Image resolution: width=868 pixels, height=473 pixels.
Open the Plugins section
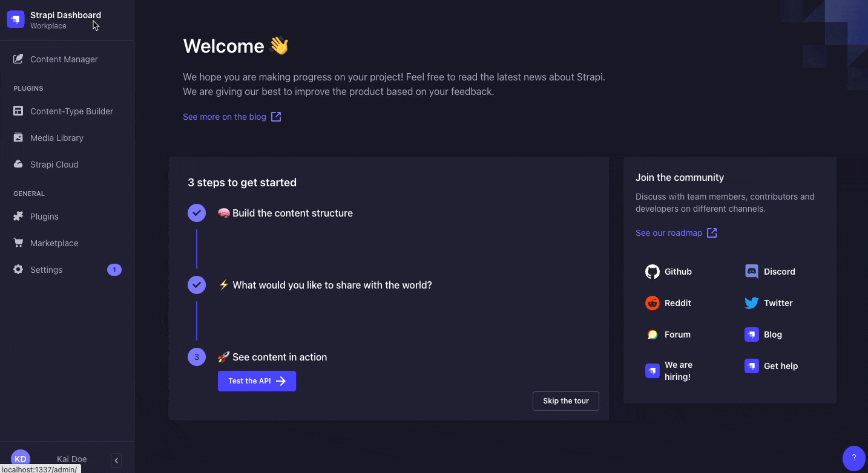[x=44, y=217]
